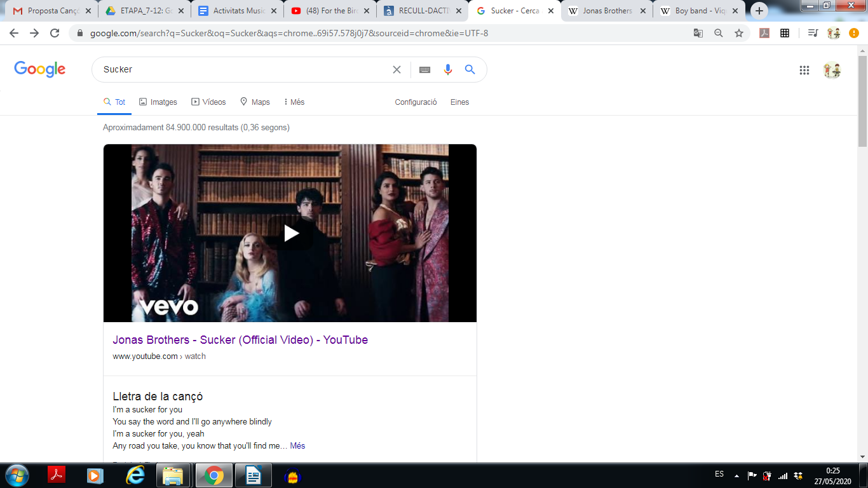Launch Windows Media Player from taskbar
The image size is (868, 488).
[x=95, y=475]
